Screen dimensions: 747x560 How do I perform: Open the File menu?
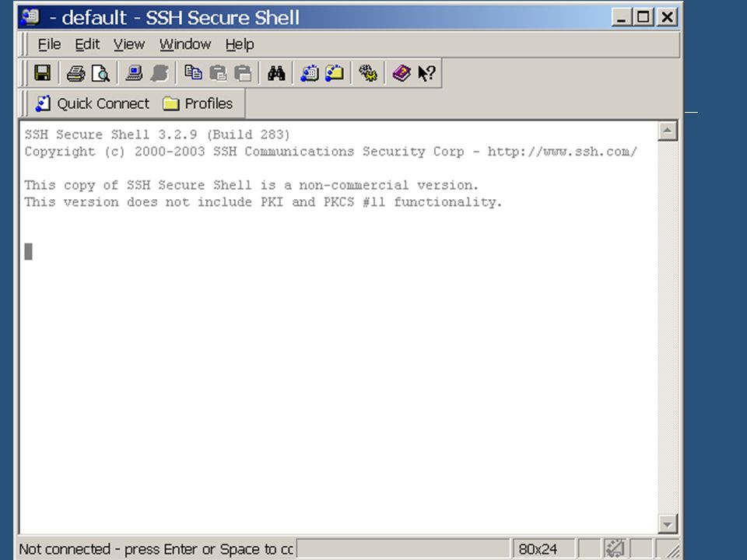(x=49, y=44)
